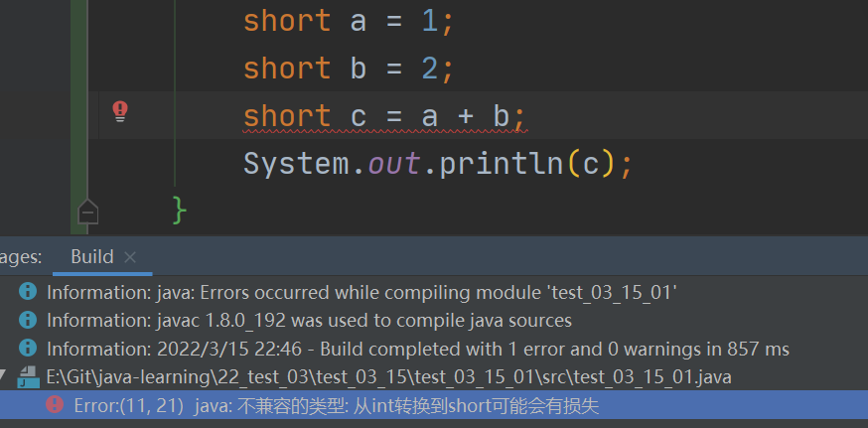The height and width of the screenshot is (428, 868).
Task: Click the println method call
Action: pos(503,163)
